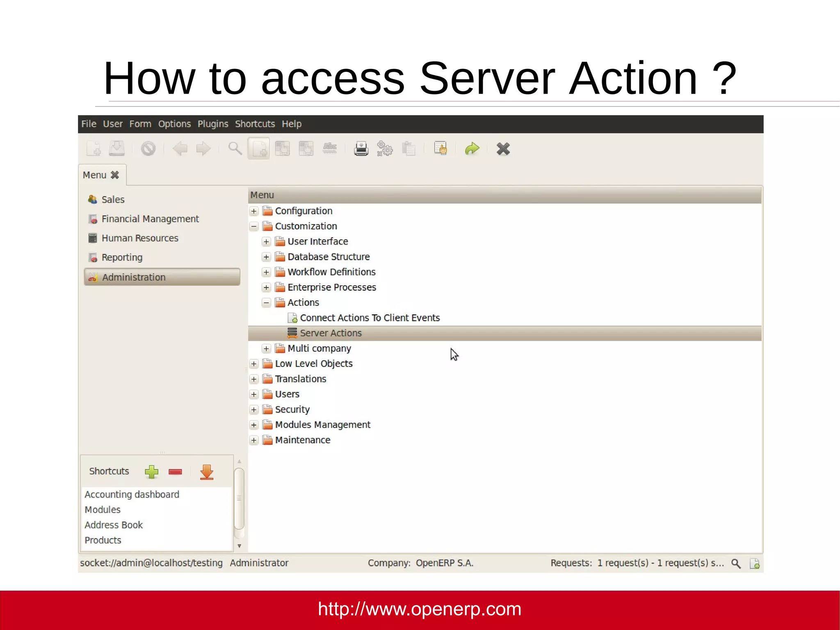The image size is (840, 630).
Task: Click the Cancel/stop toolbar icon
Action: [148, 149]
